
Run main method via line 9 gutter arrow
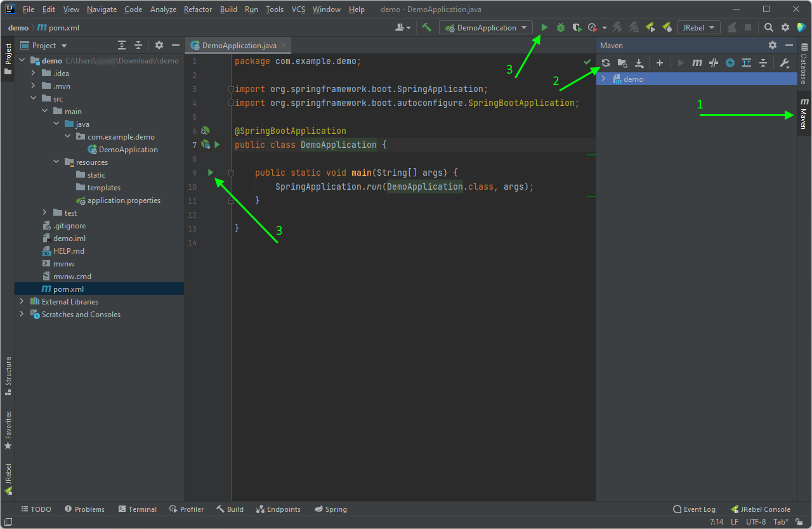(x=210, y=172)
